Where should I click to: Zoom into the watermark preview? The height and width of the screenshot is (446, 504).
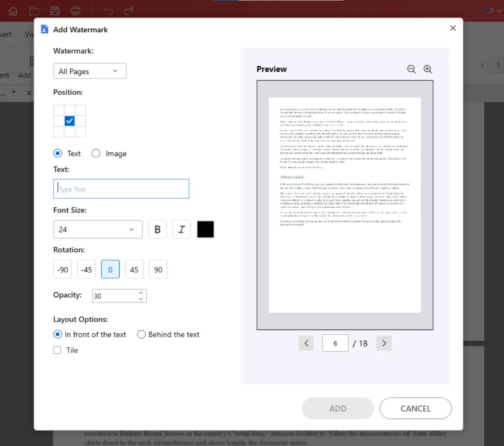tap(428, 69)
